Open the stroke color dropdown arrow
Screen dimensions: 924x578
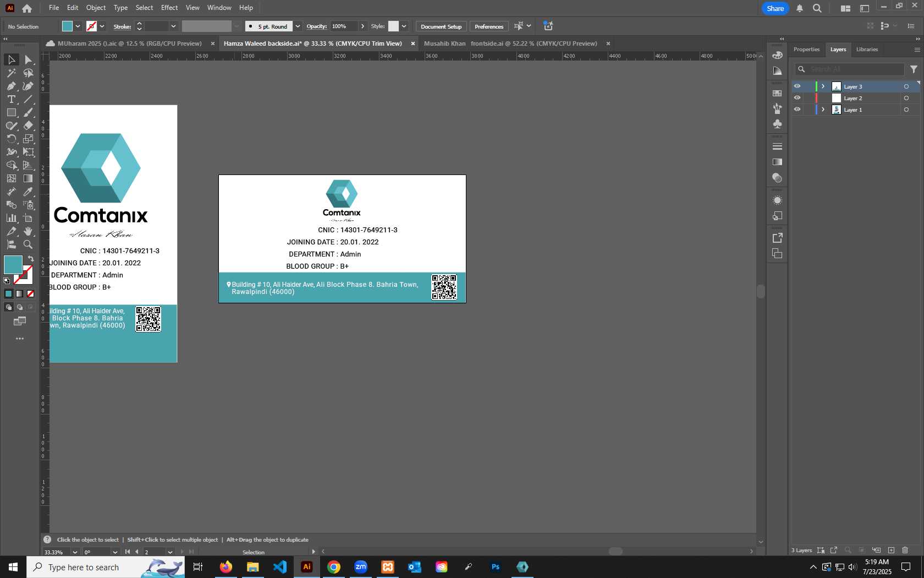pos(102,26)
